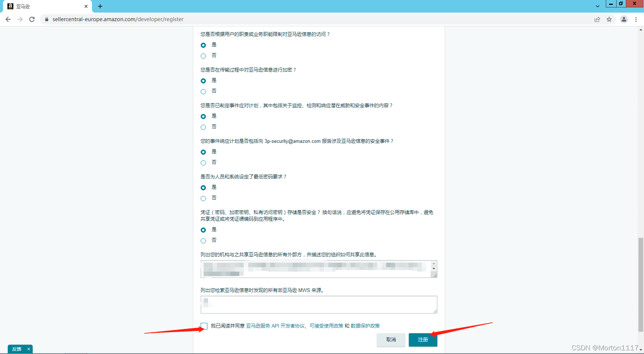Select 否 for minimum password requirements

[203, 199]
